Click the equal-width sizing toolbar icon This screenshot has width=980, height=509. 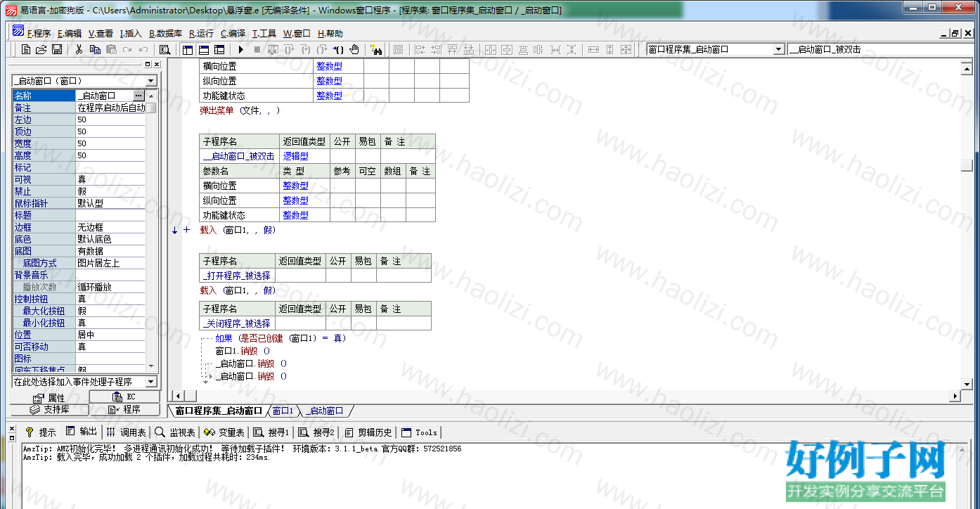(x=593, y=49)
